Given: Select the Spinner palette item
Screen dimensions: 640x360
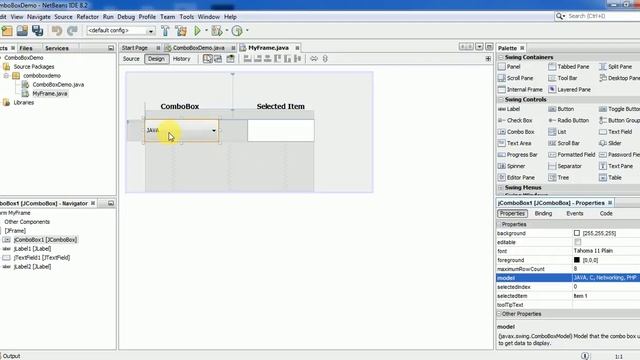Looking at the screenshot, I should coord(512,166).
